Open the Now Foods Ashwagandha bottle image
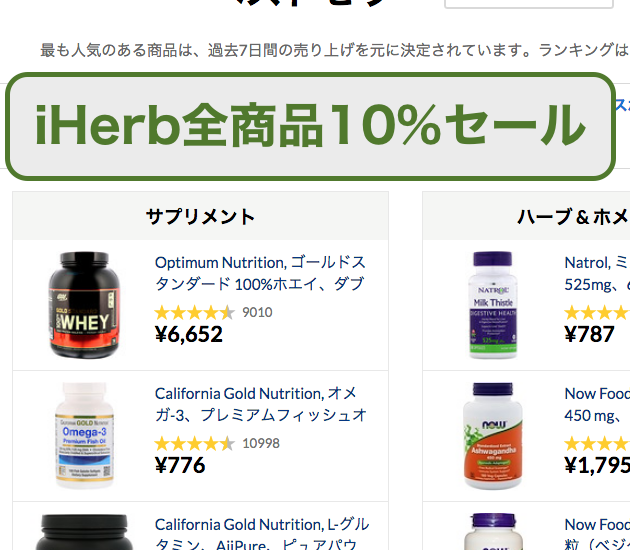The image size is (630, 550). [x=493, y=436]
